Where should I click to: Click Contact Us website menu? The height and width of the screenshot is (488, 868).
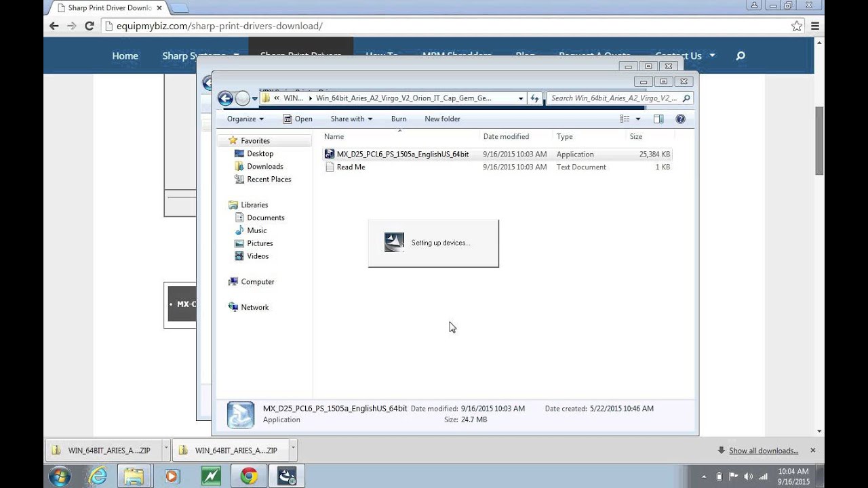point(685,56)
